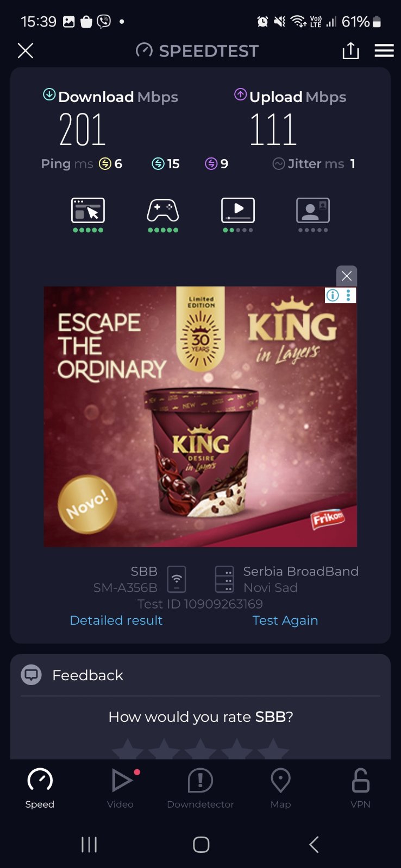Screen dimensions: 401x868
Task: Tap the video conferencing quality icon
Action: (313, 210)
